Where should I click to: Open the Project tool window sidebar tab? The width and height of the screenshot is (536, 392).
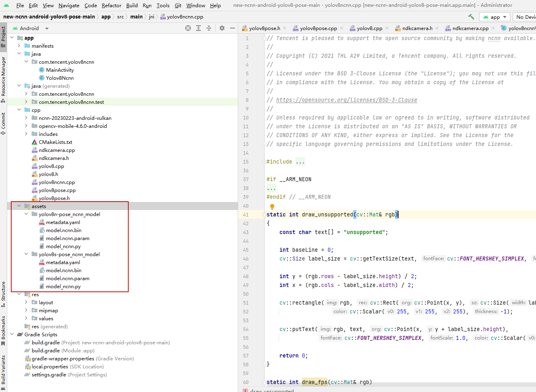coord(3,37)
